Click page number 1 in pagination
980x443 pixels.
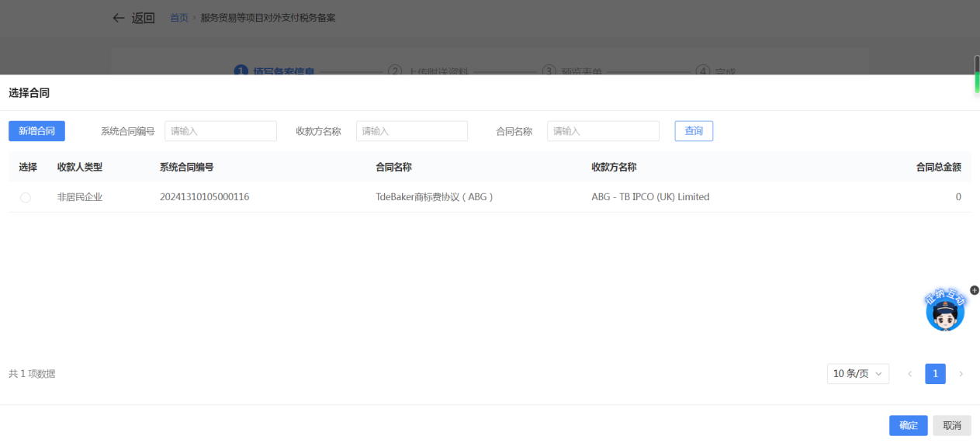pos(935,374)
